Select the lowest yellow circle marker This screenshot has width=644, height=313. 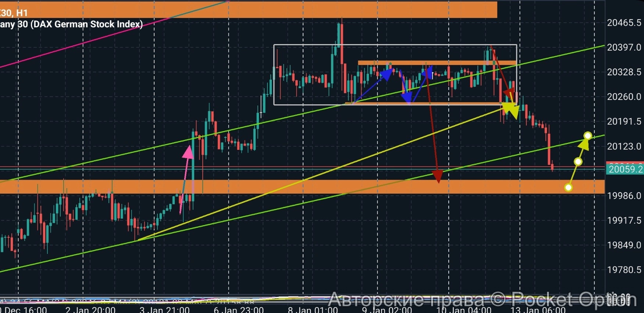point(568,188)
